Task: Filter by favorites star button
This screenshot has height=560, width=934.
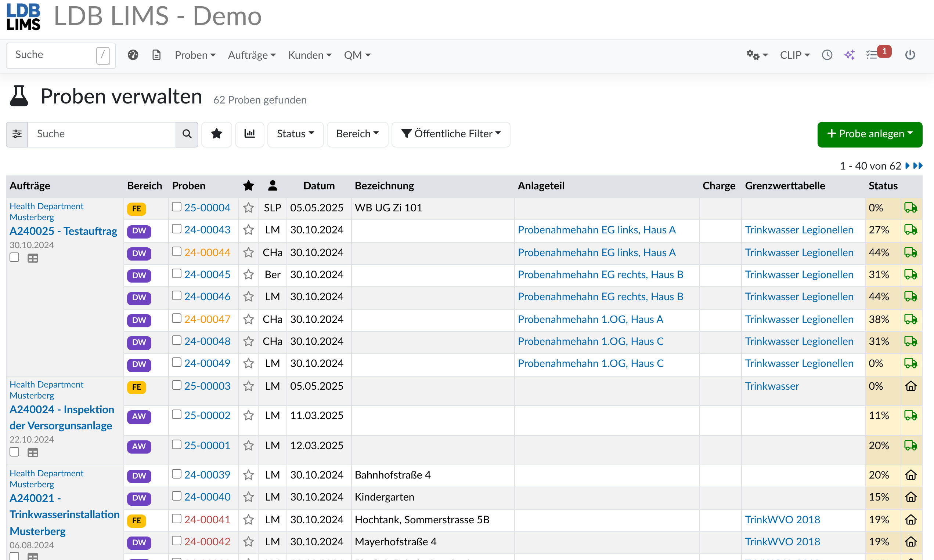Action: pyautogui.click(x=216, y=134)
